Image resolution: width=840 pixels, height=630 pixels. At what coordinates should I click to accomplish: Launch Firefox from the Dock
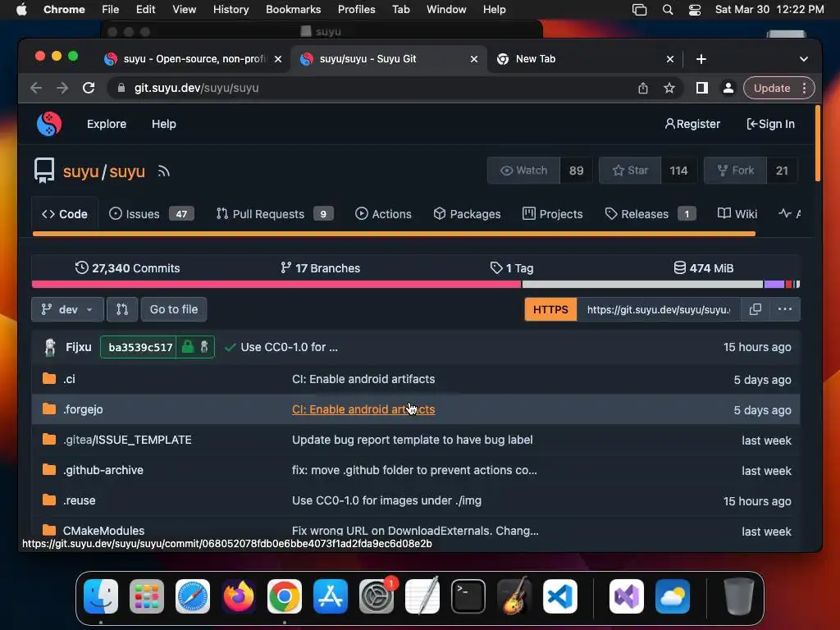point(239,596)
